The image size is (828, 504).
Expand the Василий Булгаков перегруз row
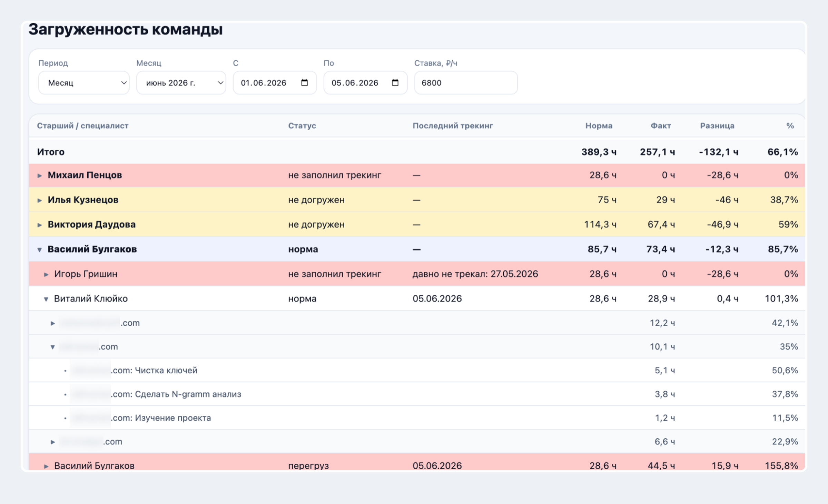(46, 466)
